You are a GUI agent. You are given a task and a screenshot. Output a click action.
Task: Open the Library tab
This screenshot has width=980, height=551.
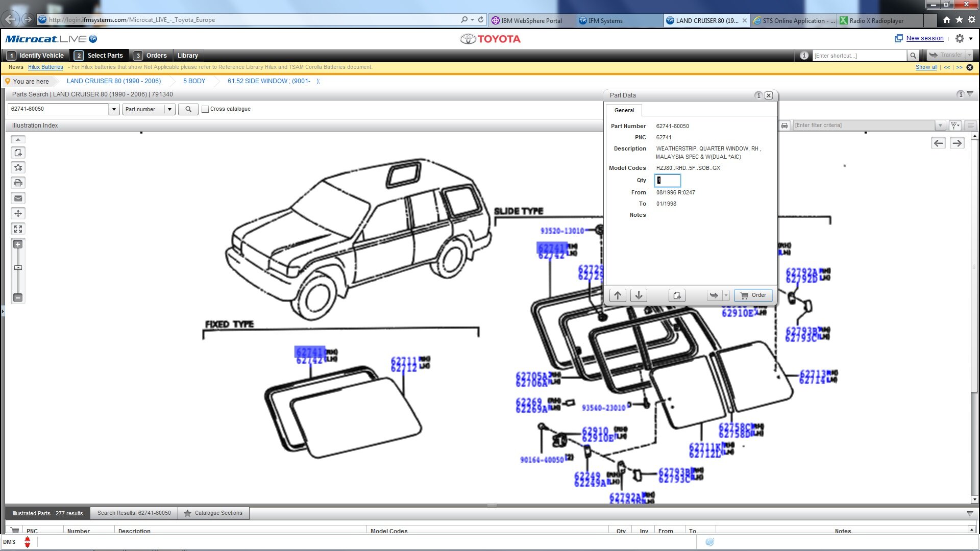(x=187, y=56)
